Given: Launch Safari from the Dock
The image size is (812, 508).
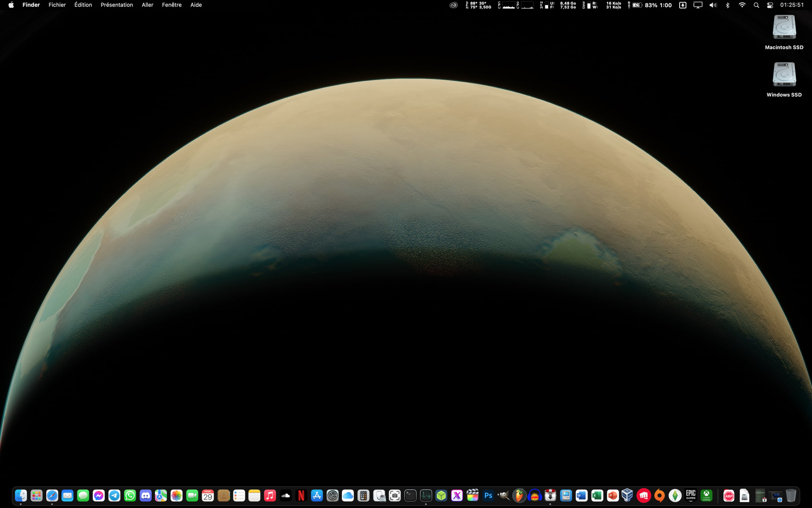Looking at the screenshot, I should (52, 495).
